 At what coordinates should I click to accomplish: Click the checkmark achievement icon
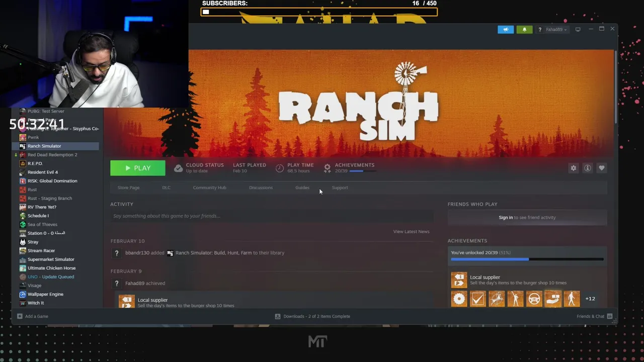[477, 299]
